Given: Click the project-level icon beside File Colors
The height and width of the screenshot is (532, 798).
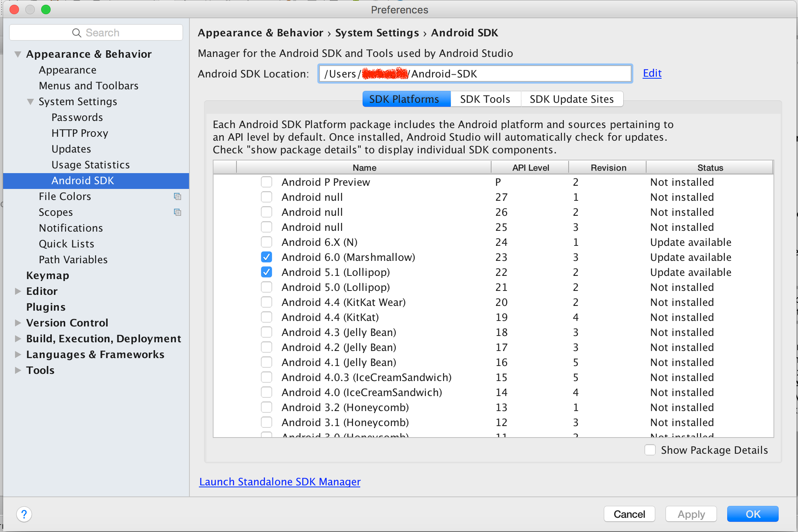Looking at the screenshot, I should point(178,196).
